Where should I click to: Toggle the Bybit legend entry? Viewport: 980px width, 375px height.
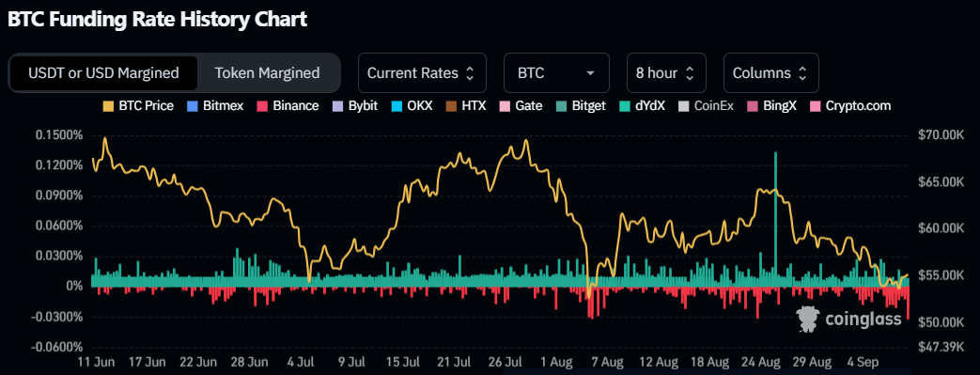point(355,106)
